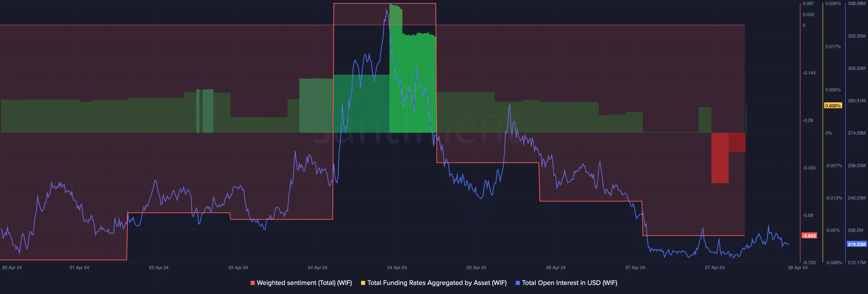This screenshot has width=868, height=294.
Task: Click the 290.31M open interest axis value
Action: tap(857, 101)
